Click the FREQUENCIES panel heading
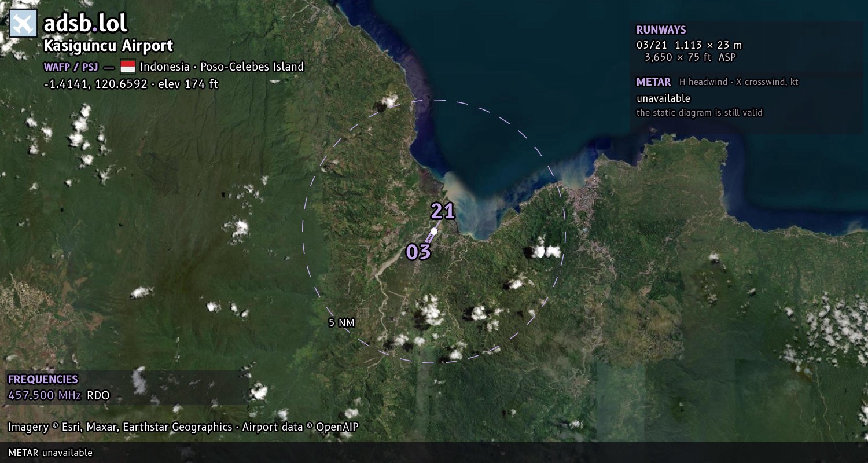Image resolution: width=868 pixels, height=463 pixels. [x=43, y=380]
